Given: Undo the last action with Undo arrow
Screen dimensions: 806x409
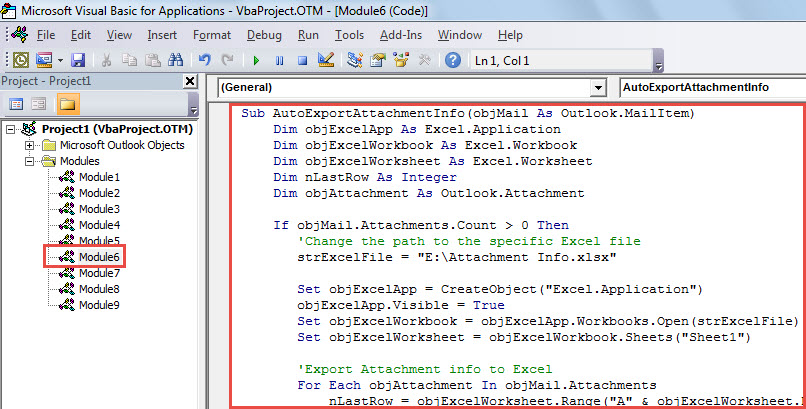Looking at the screenshot, I should point(205,60).
